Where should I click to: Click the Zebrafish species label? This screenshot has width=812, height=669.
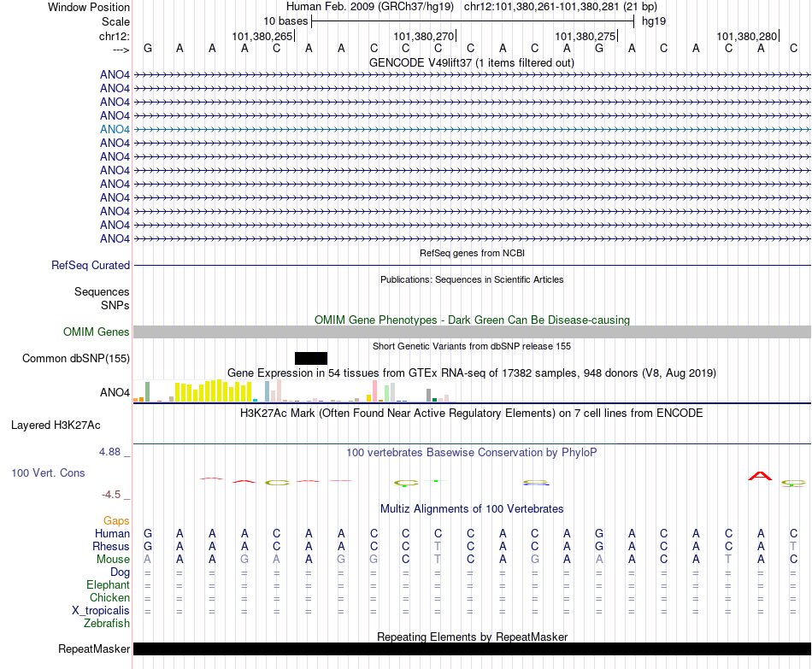click(107, 624)
